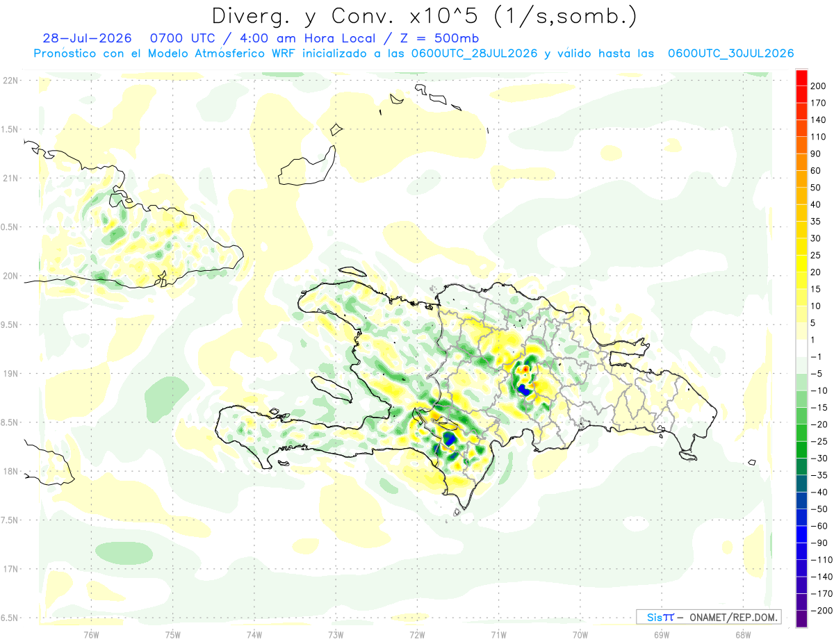The image size is (834, 644).
Task: Click the longitude label "74W"
Action: click(x=254, y=635)
